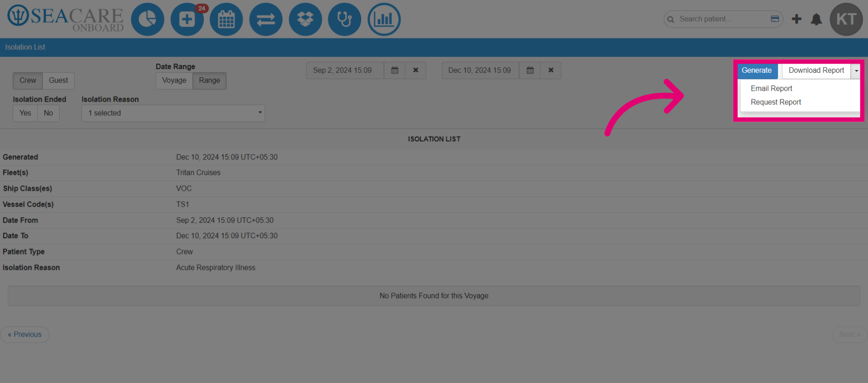Open the notifications bell icon

(816, 19)
